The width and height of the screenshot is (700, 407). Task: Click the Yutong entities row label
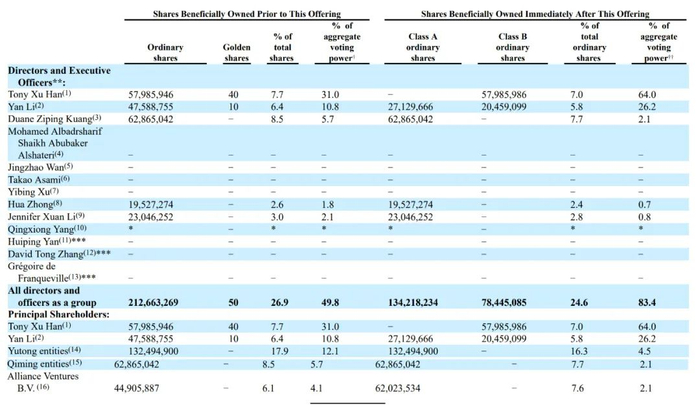(x=45, y=351)
